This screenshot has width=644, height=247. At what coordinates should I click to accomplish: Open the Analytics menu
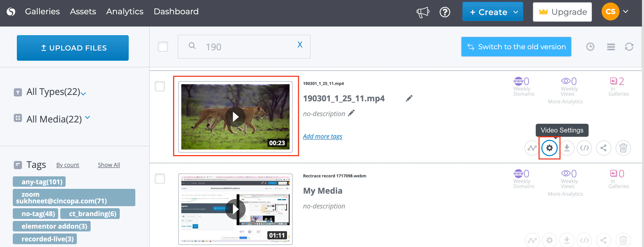coord(125,11)
